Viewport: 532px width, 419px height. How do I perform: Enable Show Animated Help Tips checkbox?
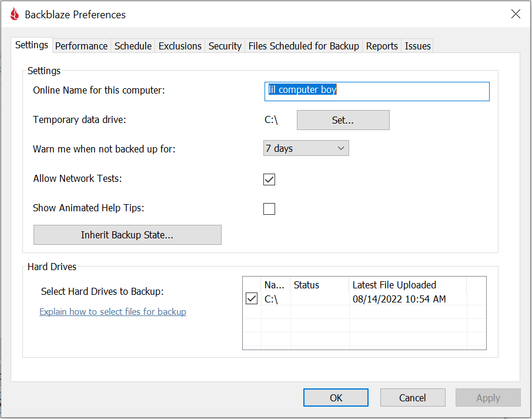[x=269, y=209]
